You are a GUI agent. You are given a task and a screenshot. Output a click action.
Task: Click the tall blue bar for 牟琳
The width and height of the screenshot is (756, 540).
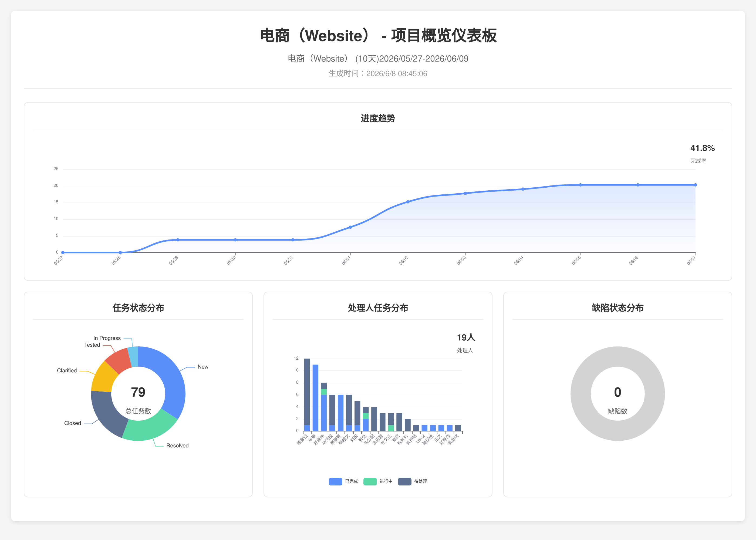coord(316,398)
